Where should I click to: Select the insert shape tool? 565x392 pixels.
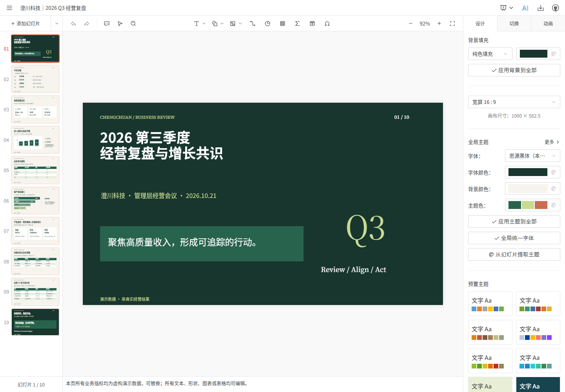pyautogui.click(x=215, y=24)
